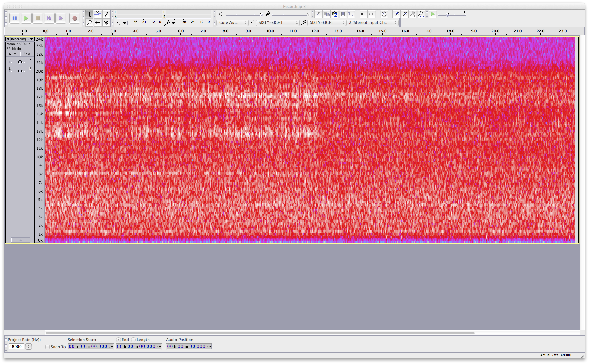The height and width of the screenshot is (364, 589).
Task: Select the End radio button
Action: pos(119,340)
